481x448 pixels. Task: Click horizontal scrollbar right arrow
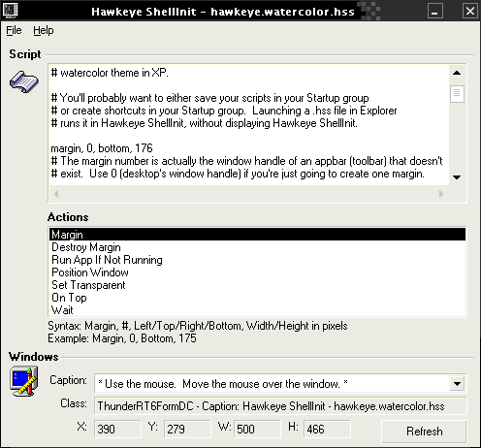point(441,194)
